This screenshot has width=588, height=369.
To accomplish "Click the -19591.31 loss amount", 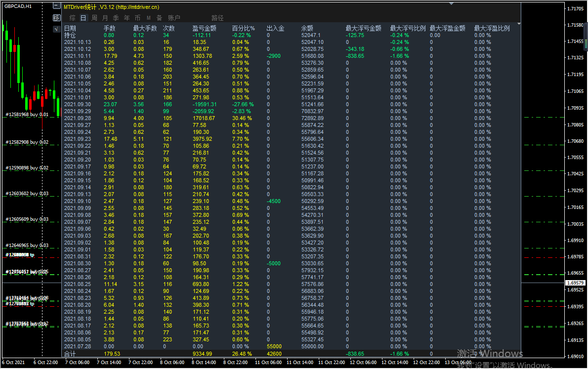I will [205, 104].
